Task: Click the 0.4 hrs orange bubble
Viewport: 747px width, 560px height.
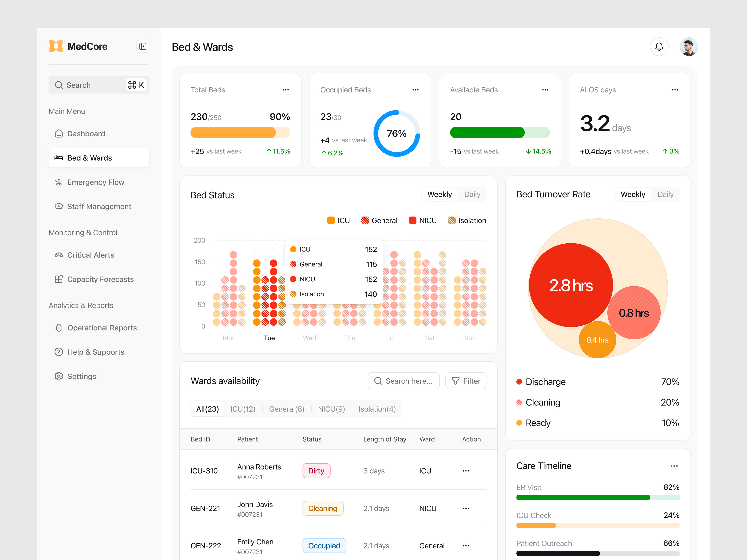Action: coord(597,340)
